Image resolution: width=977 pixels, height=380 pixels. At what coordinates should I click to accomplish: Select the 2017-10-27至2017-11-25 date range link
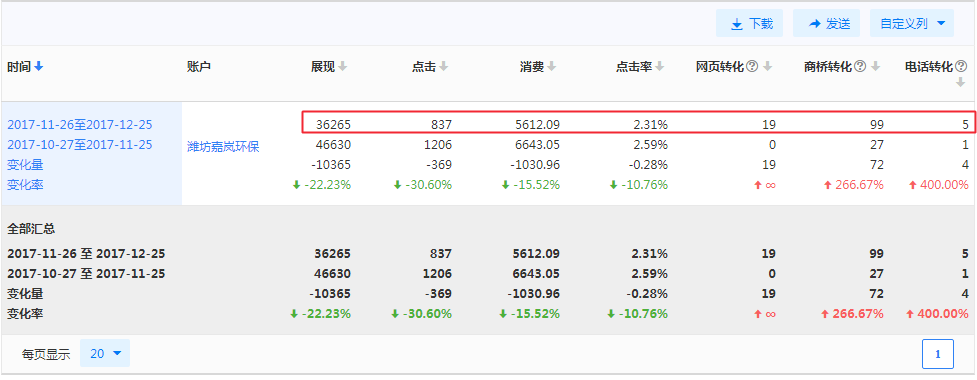pyautogui.click(x=80, y=145)
